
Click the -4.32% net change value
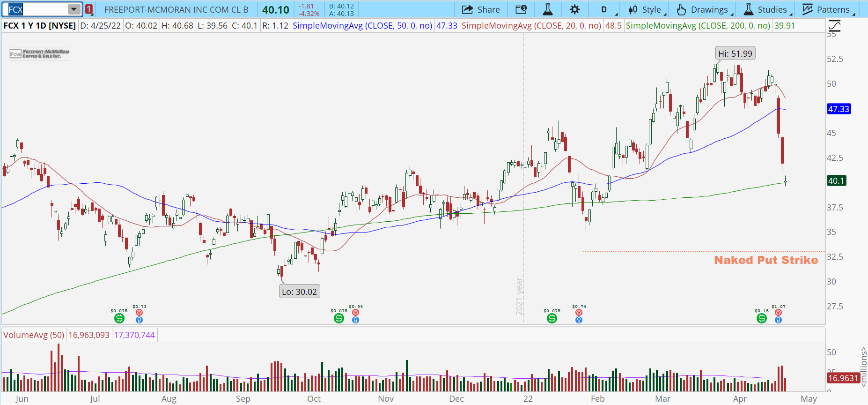click(x=309, y=14)
